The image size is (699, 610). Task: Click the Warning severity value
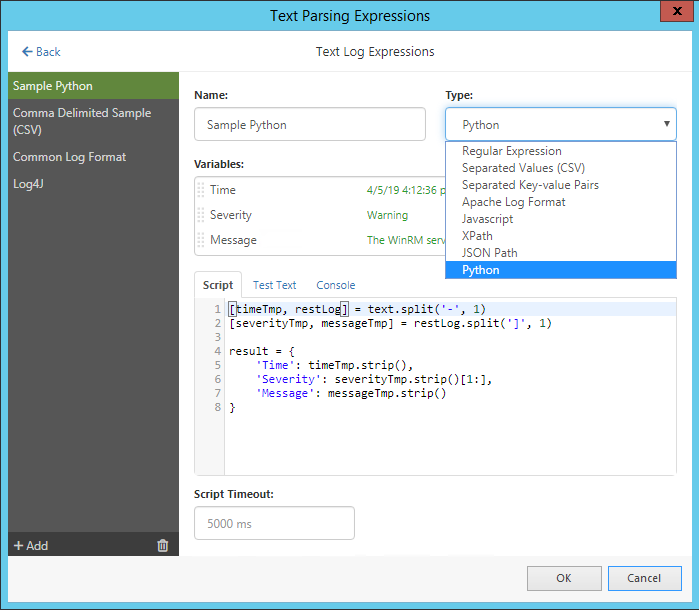pos(387,215)
